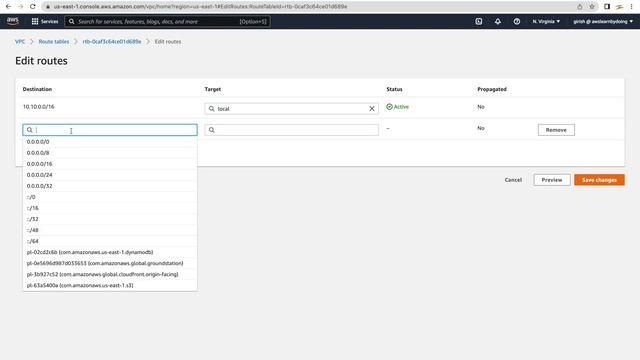Pick the 0.0.0.0/32 destination
Viewport: 640px width, 360px height.
[x=110, y=186]
